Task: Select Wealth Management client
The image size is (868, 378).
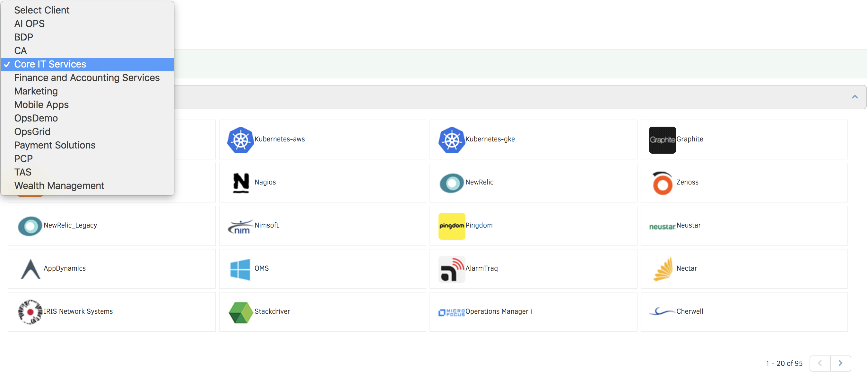Action: [87, 186]
